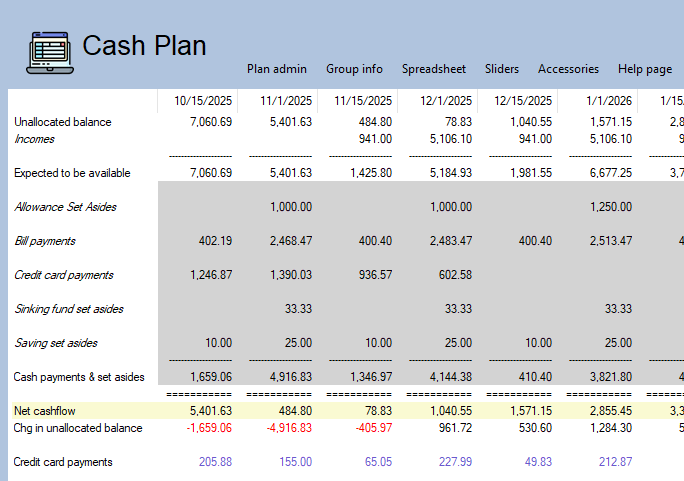
Task: Click sinking fund 33.33 under 1/1/2026
Action: [x=618, y=309]
